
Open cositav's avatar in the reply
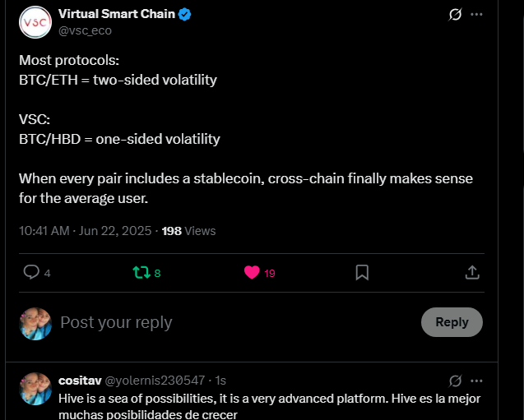(35, 389)
